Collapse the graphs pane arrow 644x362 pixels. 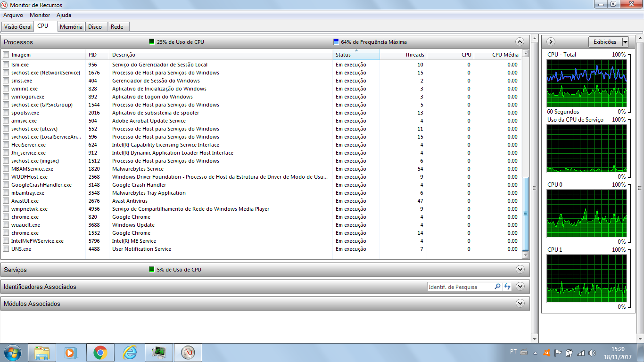(x=551, y=42)
